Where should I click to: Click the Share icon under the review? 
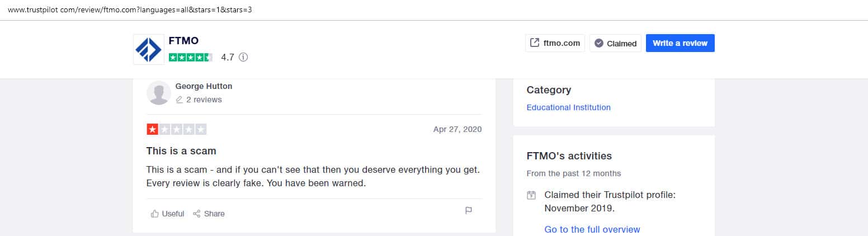(197, 214)
